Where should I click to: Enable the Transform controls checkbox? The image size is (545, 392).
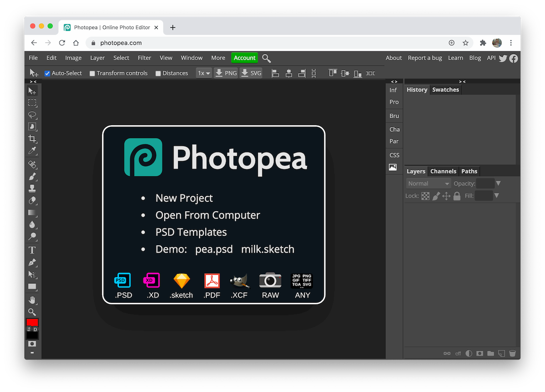coord(92,73)
